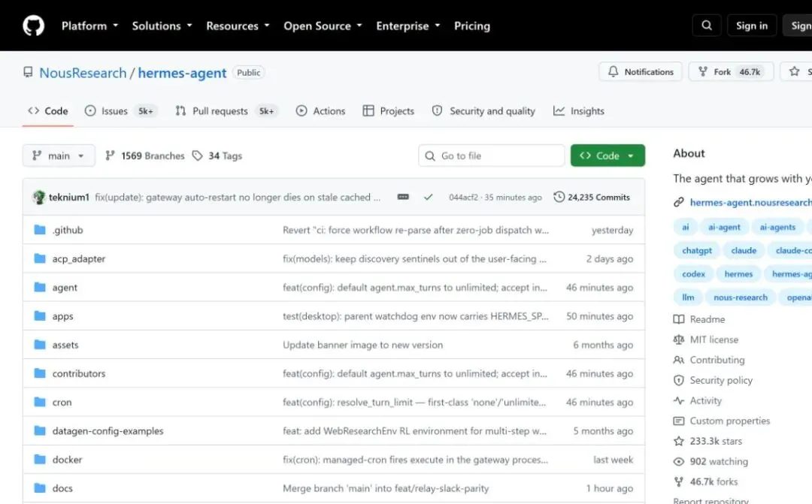Click the tag icon next to 34 Tags
The image size is (812, 504).
pyautogui.click(x=197, y=155)
